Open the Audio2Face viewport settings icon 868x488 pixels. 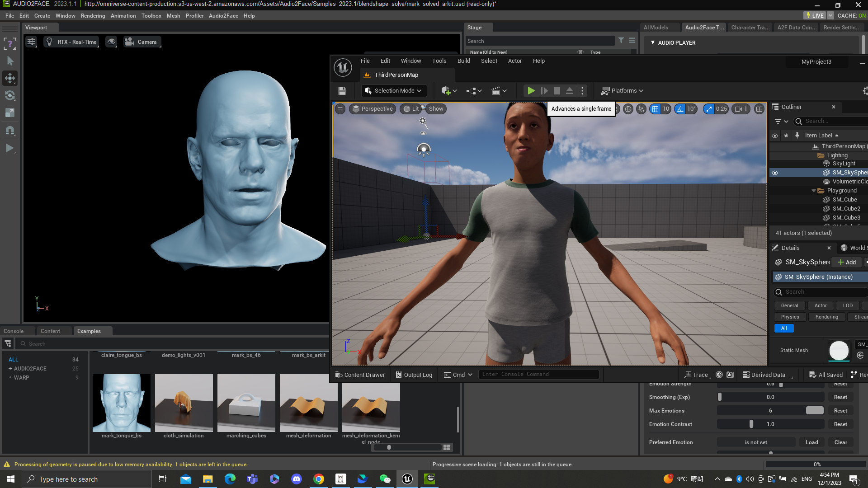point(31,42)
